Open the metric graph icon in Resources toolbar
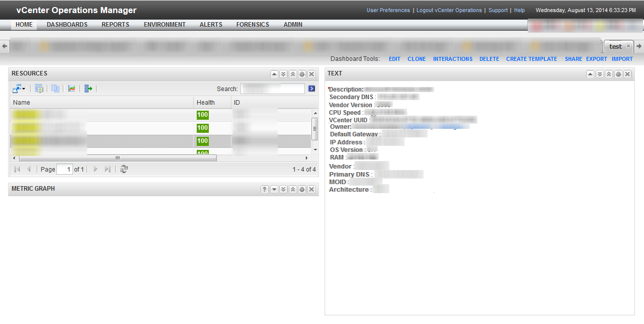This screenshot has width=644, height=324. pos(72,89)
